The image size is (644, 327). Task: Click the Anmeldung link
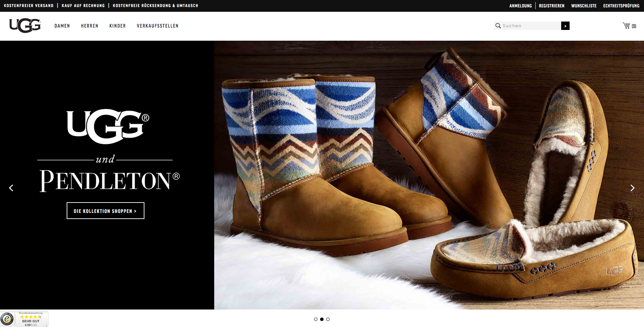520,6
